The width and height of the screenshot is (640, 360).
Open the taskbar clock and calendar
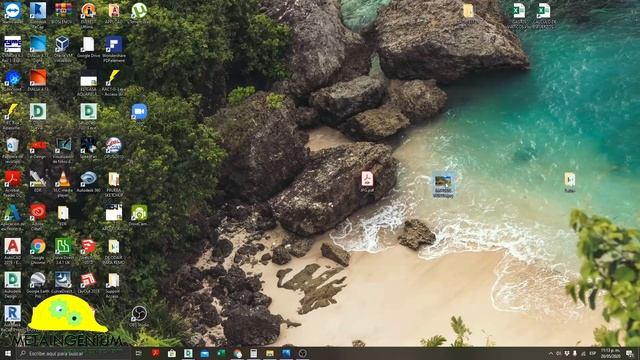click(611, 353)
